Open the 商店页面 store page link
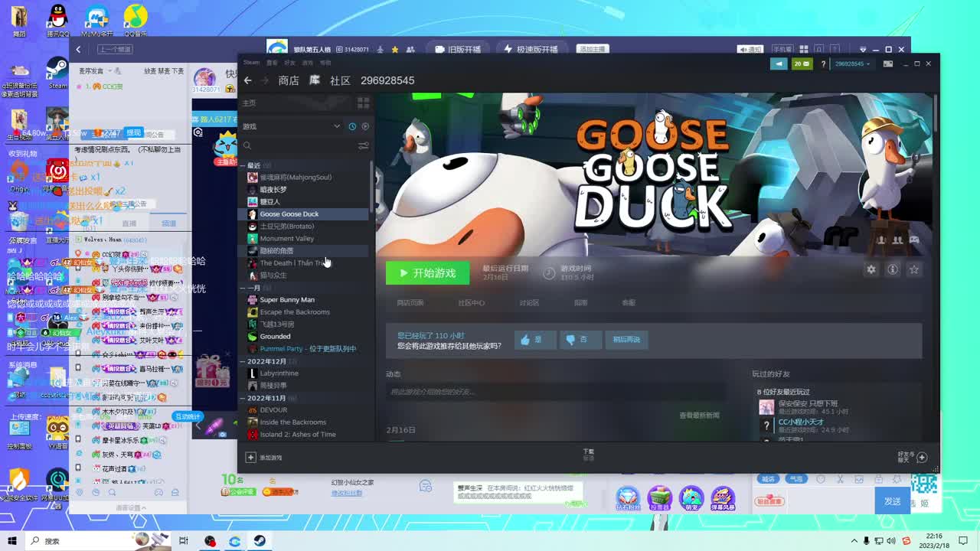 click(410, 303)
